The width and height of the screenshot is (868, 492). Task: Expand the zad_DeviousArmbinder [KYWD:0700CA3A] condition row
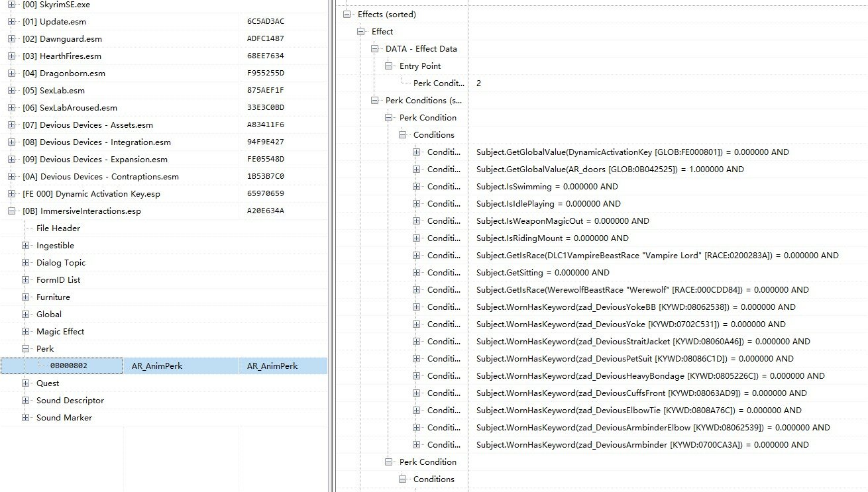(x=416, y=445)
